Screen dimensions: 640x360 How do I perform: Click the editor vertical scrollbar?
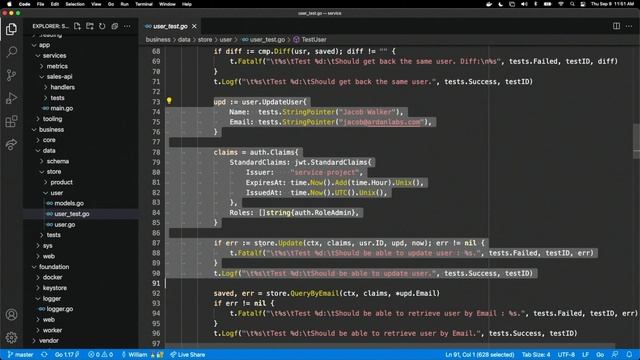636,141
